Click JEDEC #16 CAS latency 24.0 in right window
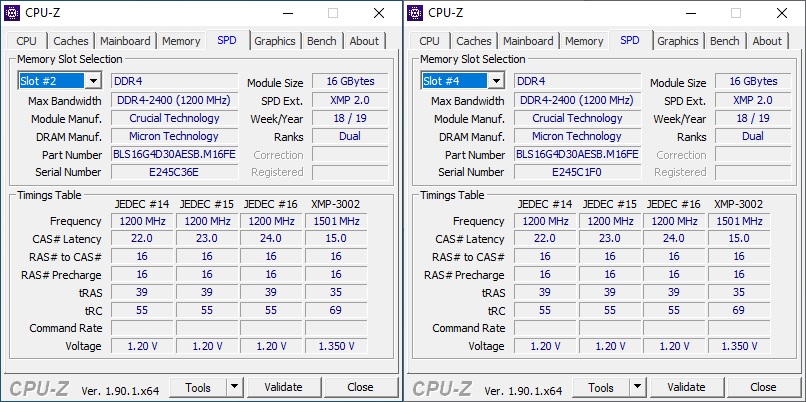Image resolution: width=806 pixels, height=402 pixels. point(674,239)
